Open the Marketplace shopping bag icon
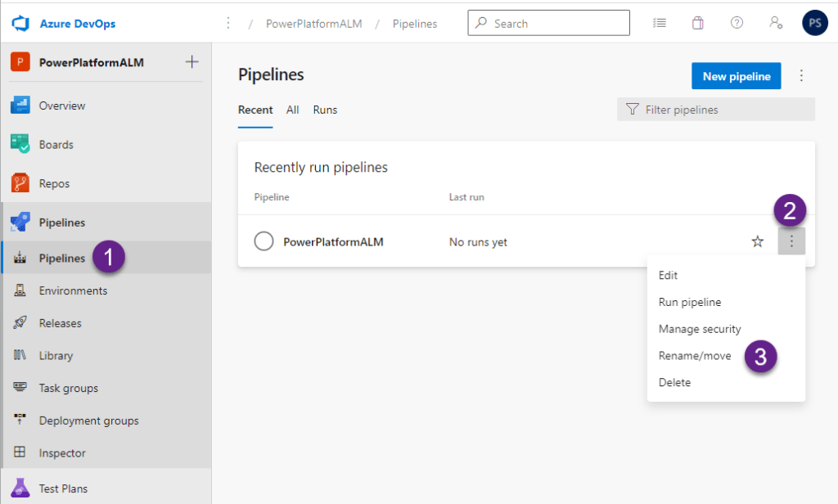 (x=697, y=24)
